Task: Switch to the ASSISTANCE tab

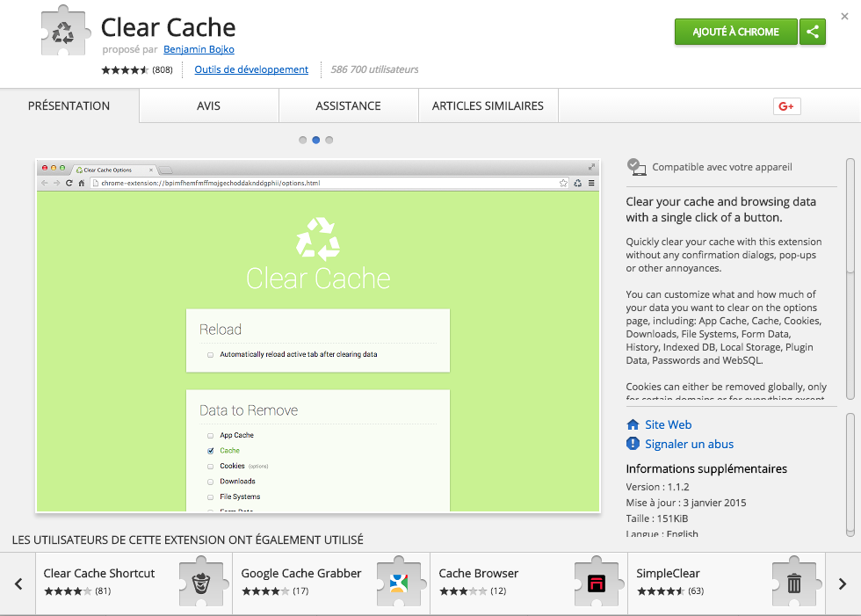Action: pyautogui.click(x=348, y=106)
